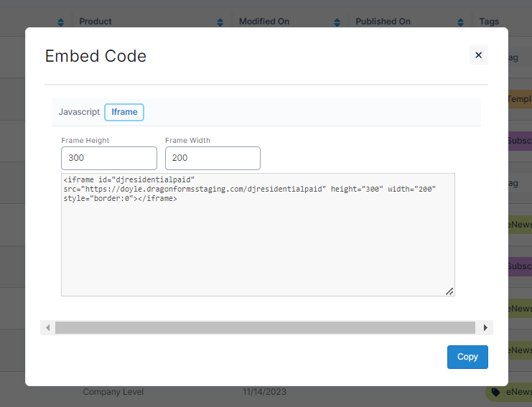Click sort arrows left of Product header
The width and height of the screenshot is (532, 407).
pos(61,22)
